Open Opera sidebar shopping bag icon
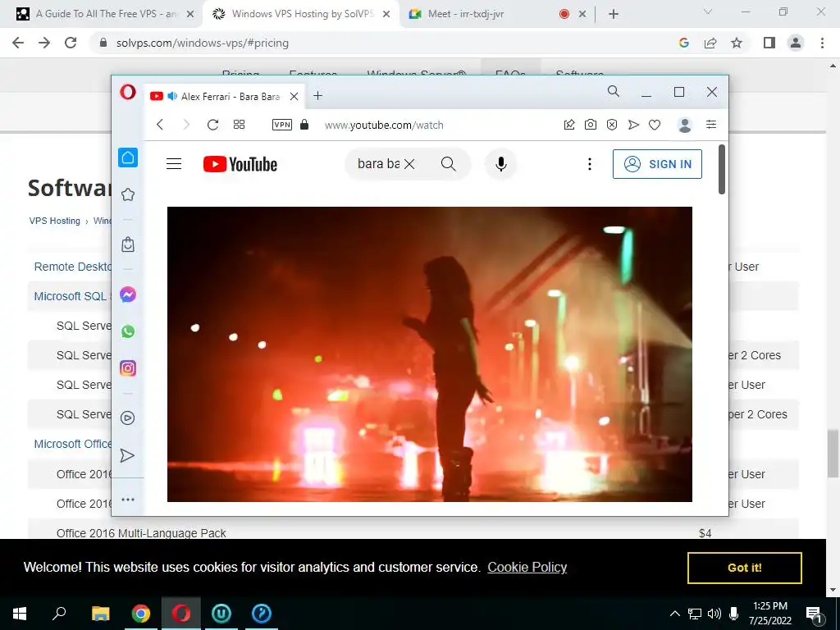The width and height of the screenshot is (840, 630). 128,244
